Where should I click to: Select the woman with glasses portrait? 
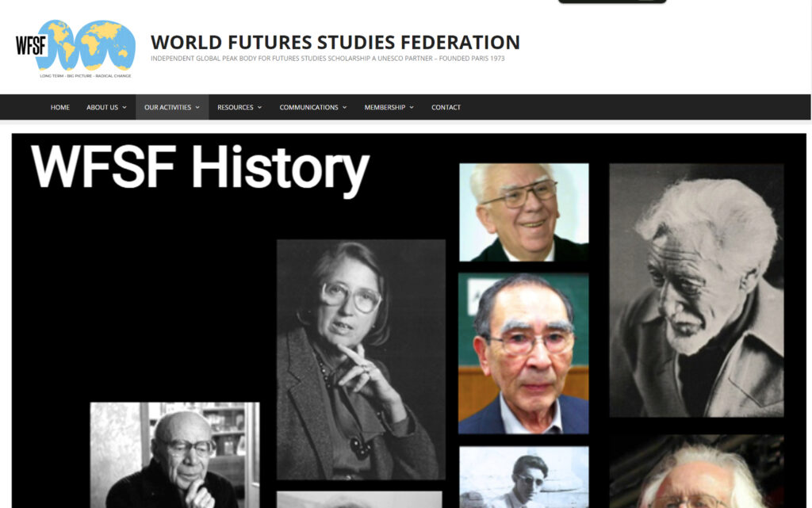[x=361, y=360]
